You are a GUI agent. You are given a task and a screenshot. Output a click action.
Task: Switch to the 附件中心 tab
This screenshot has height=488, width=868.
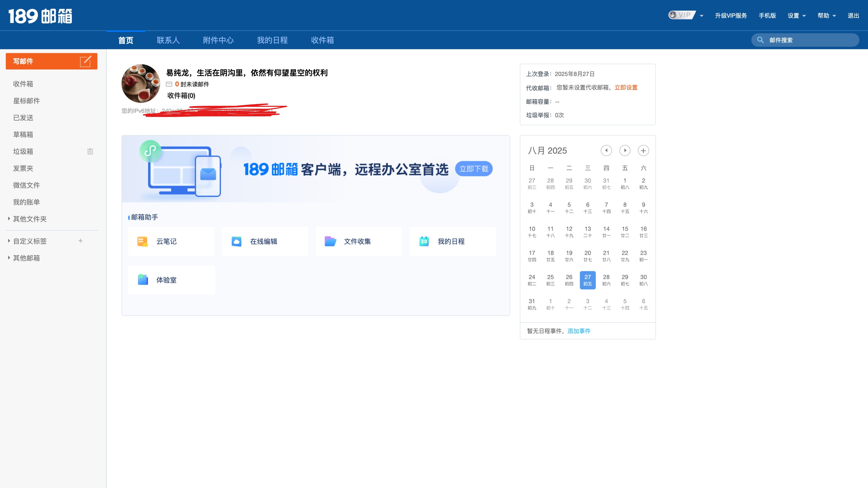tap(218, 40)
